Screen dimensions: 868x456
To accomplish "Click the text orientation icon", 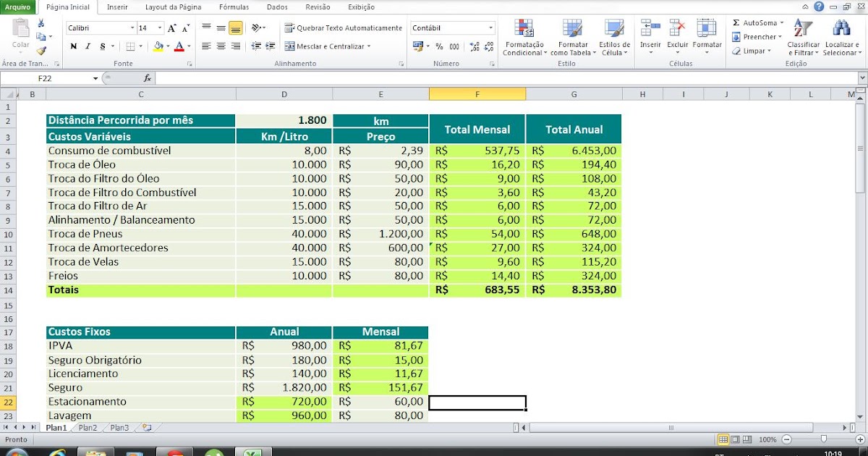I will 257,28.
